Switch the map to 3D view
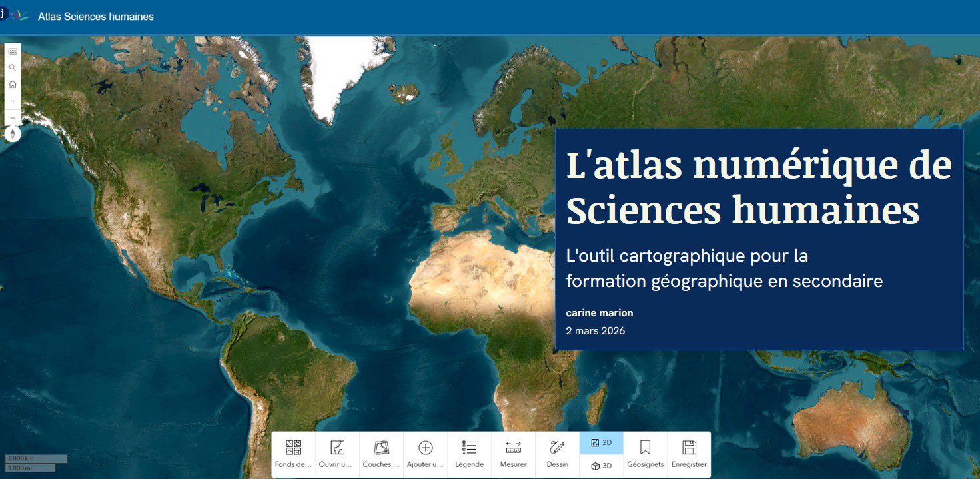This screenshot has width=980, height=479. click(601, 466)
